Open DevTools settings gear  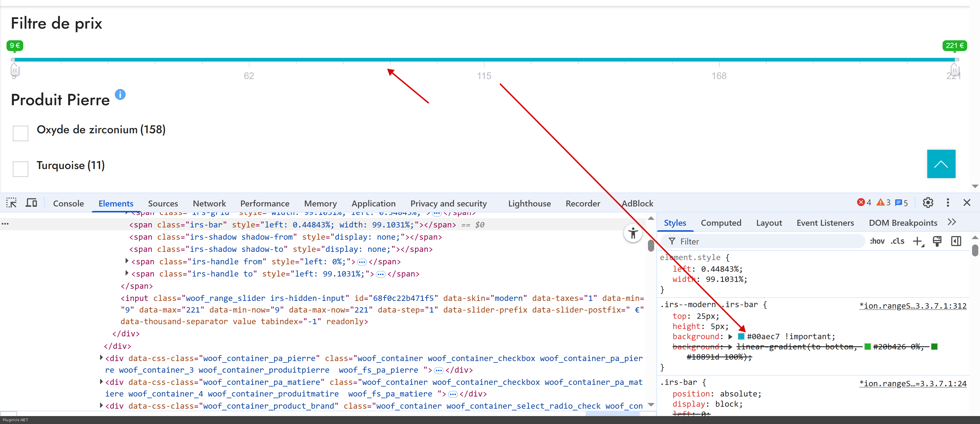(928, 203)
